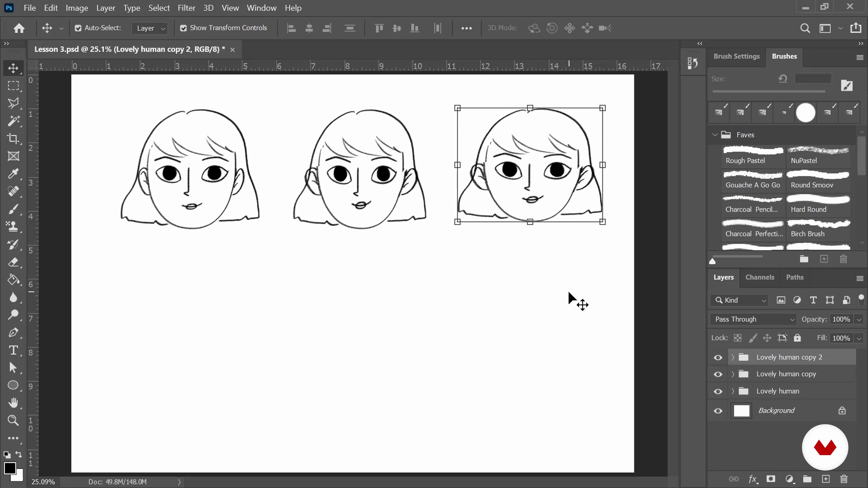Select the Magic Wand tool
Screen dimensions: 868x488
14,121
